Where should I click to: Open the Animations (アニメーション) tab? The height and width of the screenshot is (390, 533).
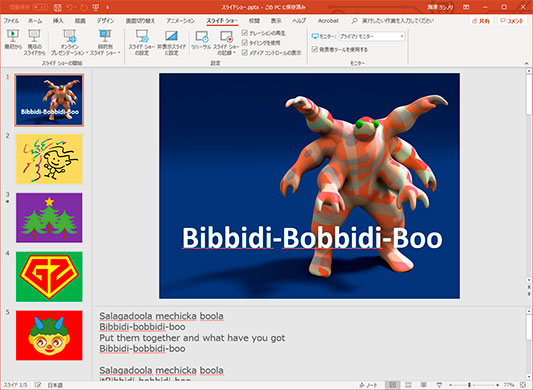pyautogui.click(x=180, y=21)
